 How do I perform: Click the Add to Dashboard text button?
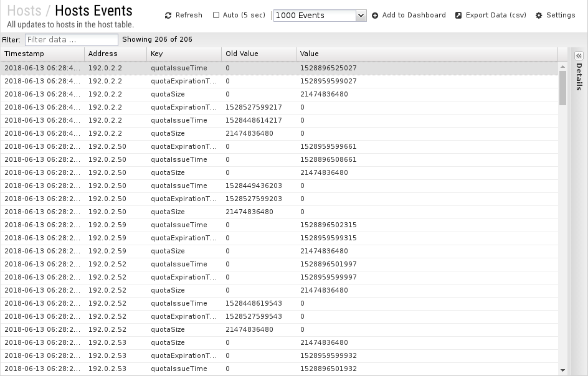click(414, 15)
